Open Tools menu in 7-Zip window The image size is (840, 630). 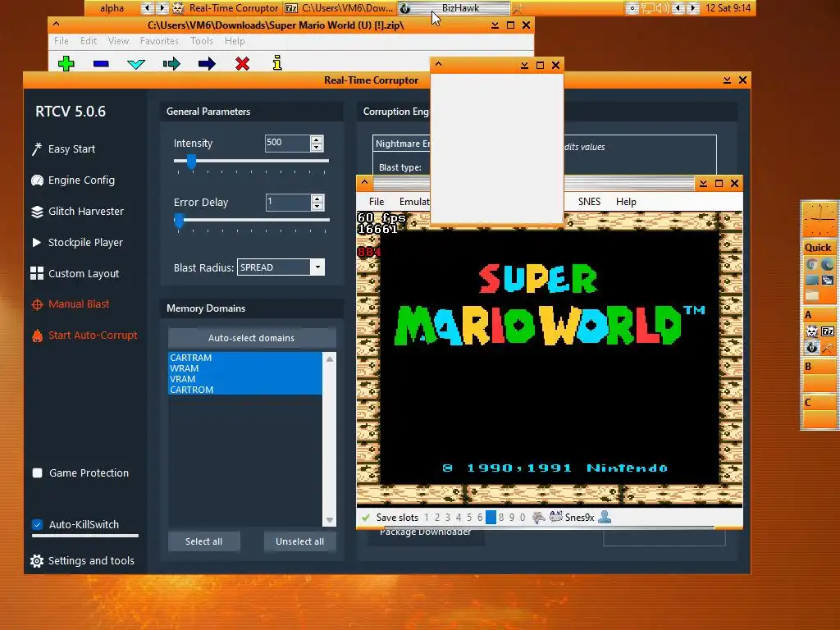coord(202,41)
